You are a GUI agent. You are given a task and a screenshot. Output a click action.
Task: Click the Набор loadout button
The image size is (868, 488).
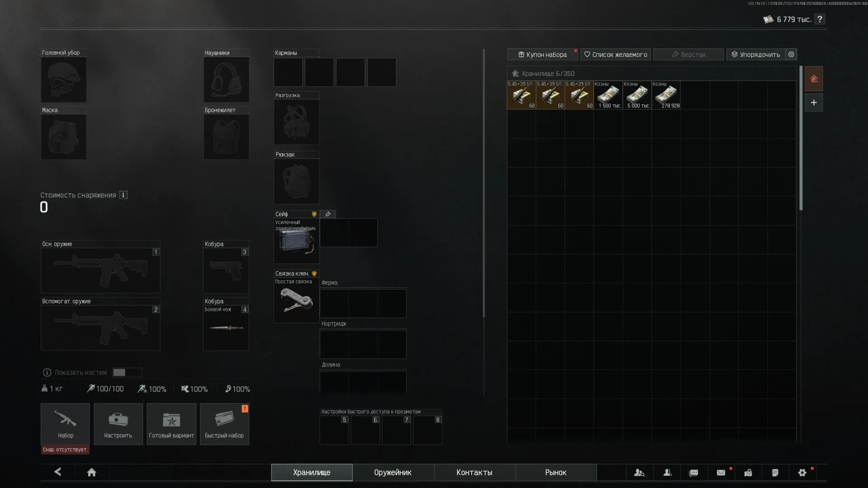point(66,424)
